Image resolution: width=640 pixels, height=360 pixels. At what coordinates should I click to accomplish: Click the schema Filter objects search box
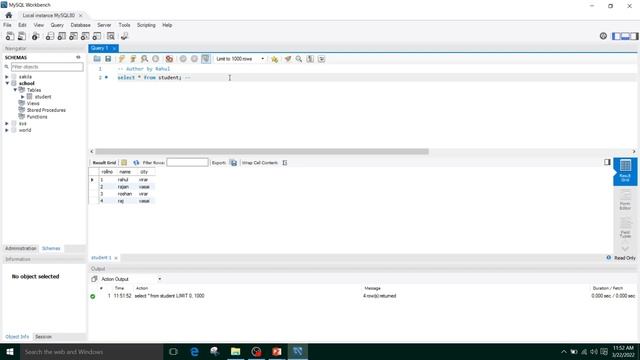pos(47,67)
